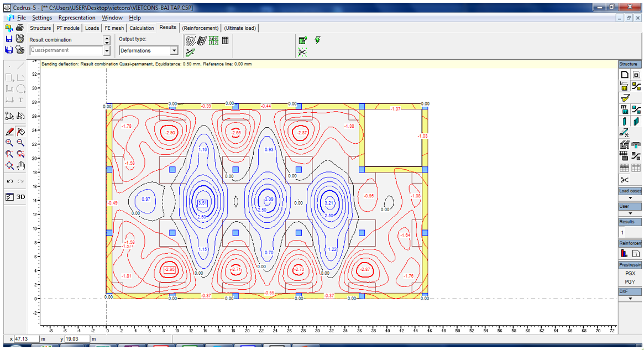
Task: Open the Representation menu
Action: pos(77,18)
